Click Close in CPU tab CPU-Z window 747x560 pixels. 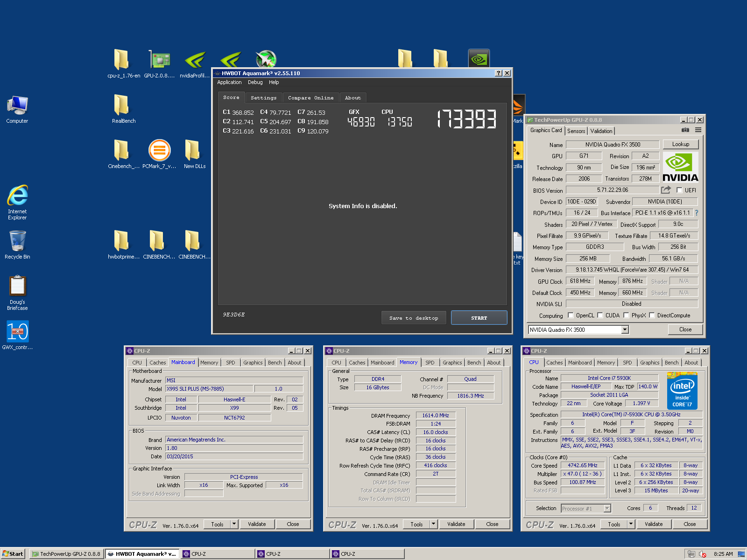(690, 524)
